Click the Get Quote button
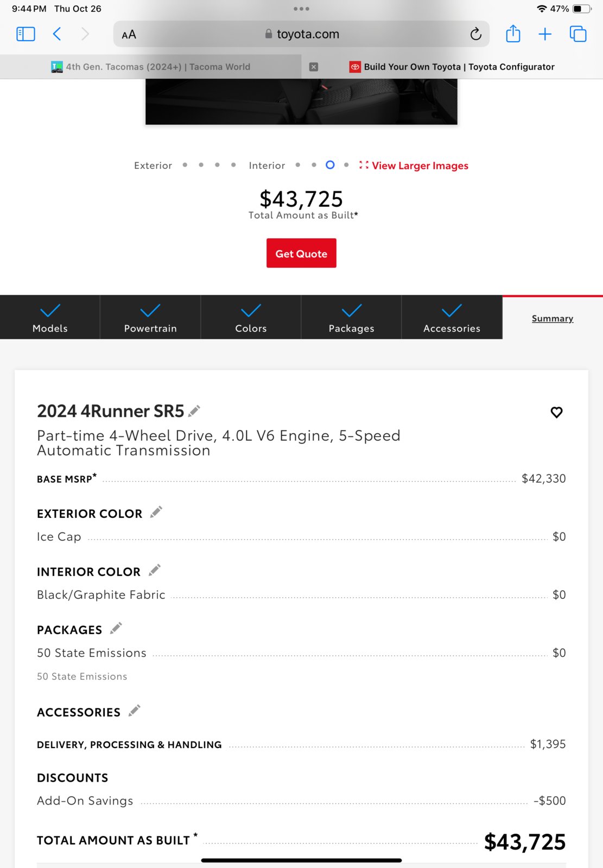Viewport: 603px width, 868px height. point(301,253)
